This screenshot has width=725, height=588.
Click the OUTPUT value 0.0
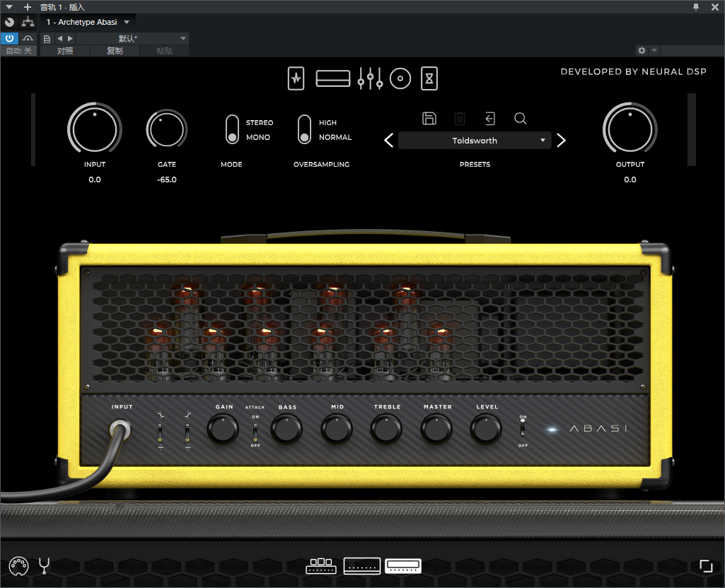tap(630, 180)
